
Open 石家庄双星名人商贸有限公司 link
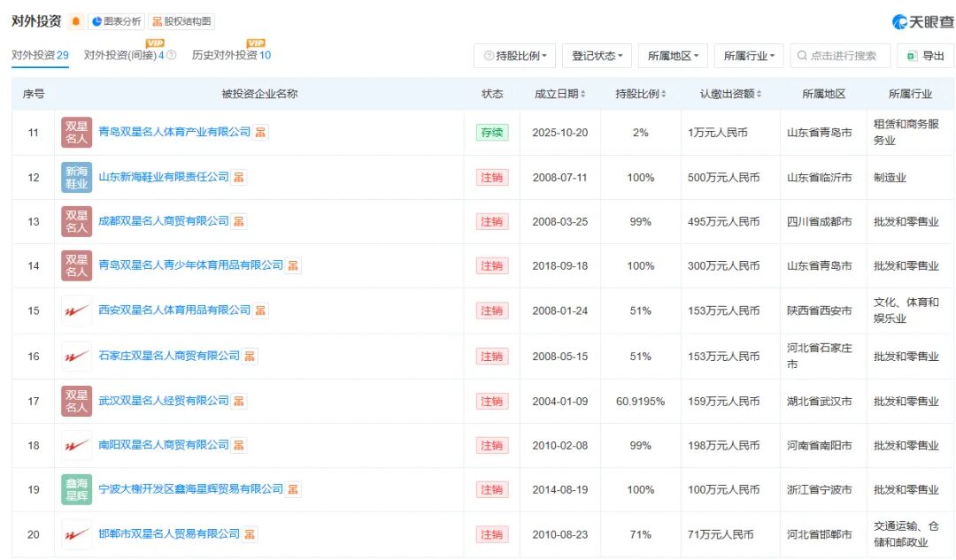[x=169, y=356]
